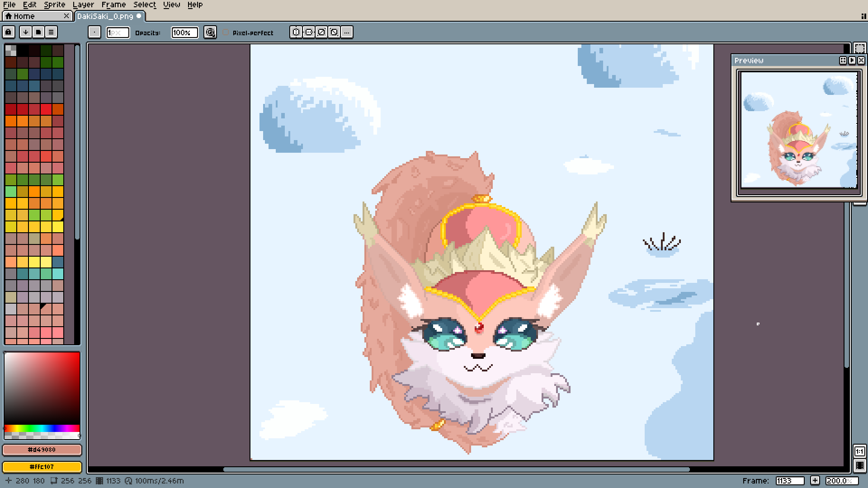Click the horizontal symmetry mode icon
The height and width of the screenshot is (488, 868).
[x=296, y=32]
